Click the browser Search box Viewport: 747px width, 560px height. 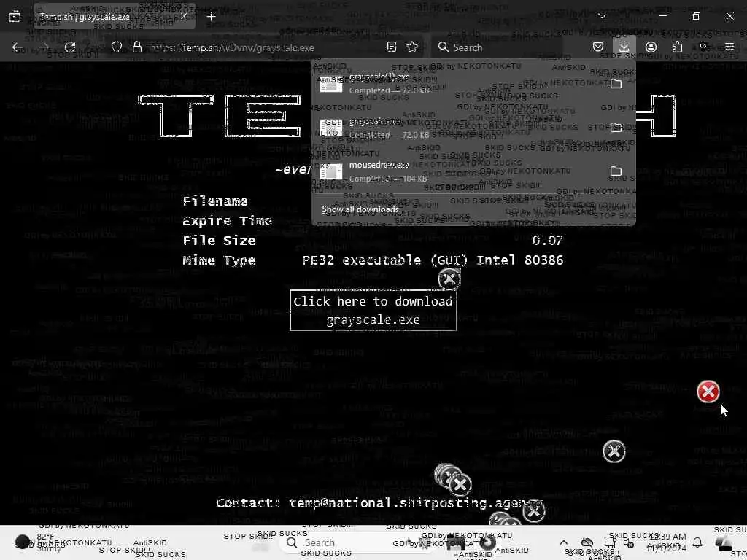point(495,47)
